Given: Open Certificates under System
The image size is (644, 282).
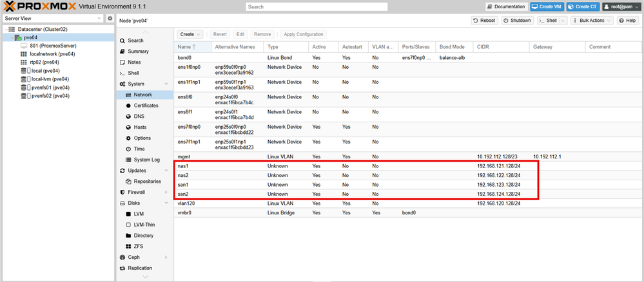Looking at the screenshot, I should coord(145,106).
